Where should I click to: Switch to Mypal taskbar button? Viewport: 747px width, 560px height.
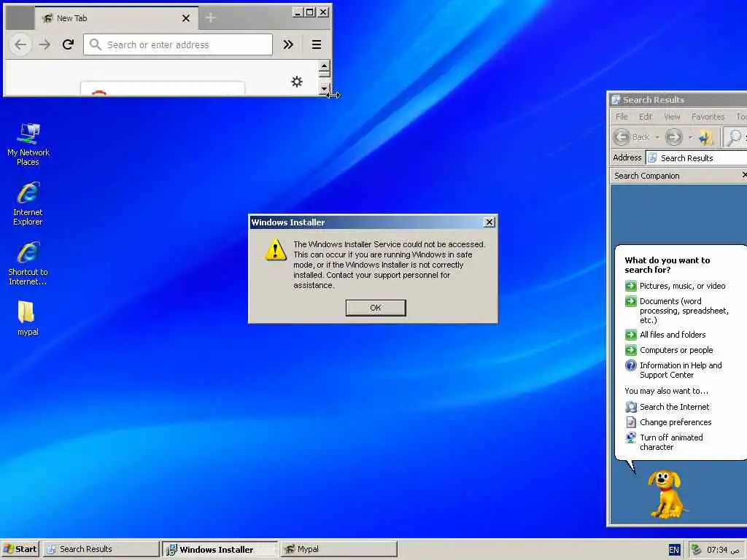[338, 549]
